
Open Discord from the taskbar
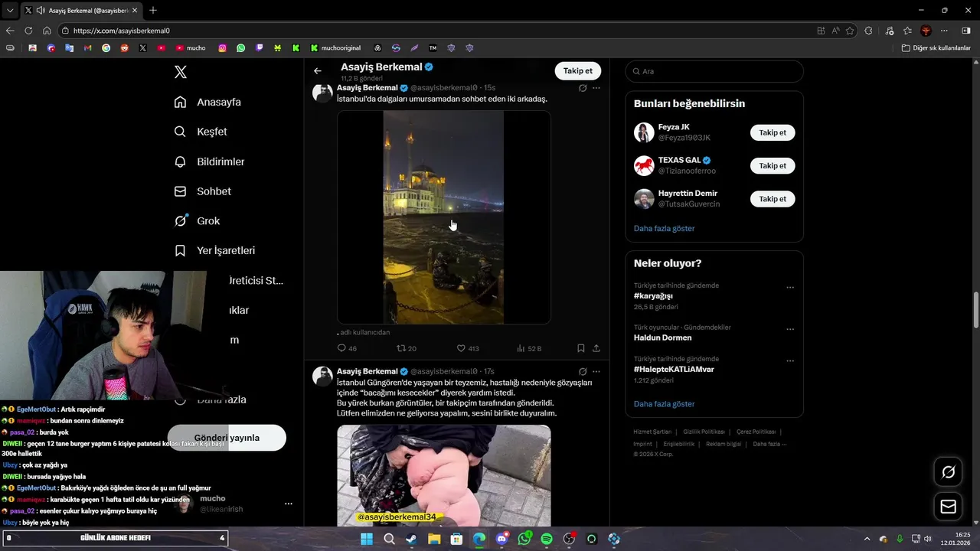click(501, 539)
